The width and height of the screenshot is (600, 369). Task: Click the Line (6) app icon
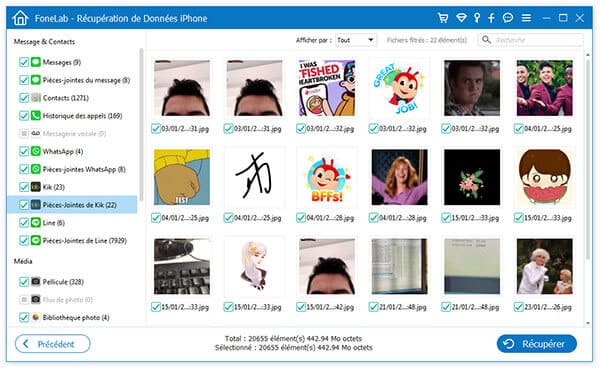pos(36,222)
